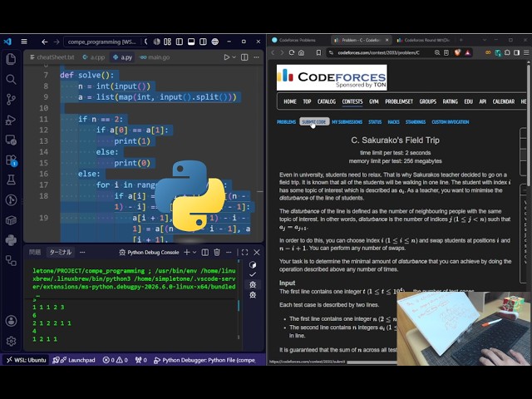Open the Run and Debug view
This screenshot has width=532, height=399.
pos(11,120)
